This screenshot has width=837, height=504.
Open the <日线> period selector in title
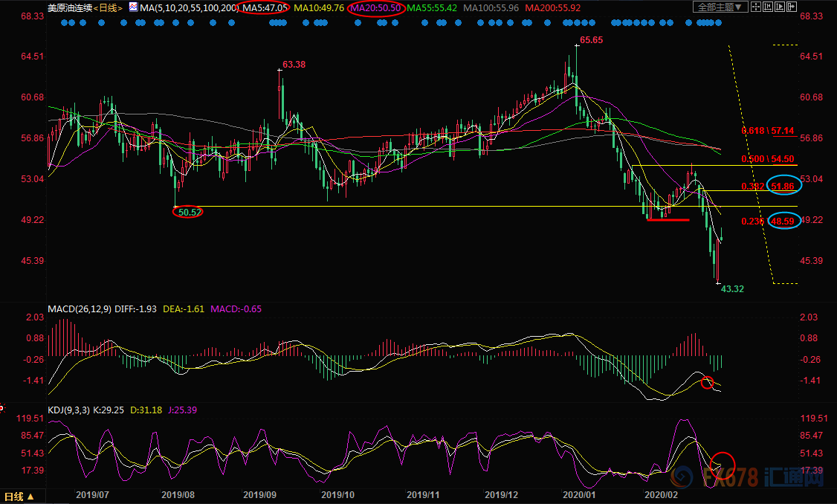click(108, 8)
